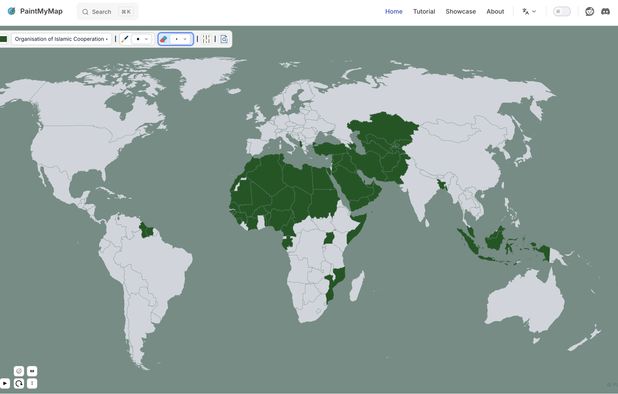Open the language translation dropdown
Viewport: 618px width, 394px height.
[x=529, y=11]
